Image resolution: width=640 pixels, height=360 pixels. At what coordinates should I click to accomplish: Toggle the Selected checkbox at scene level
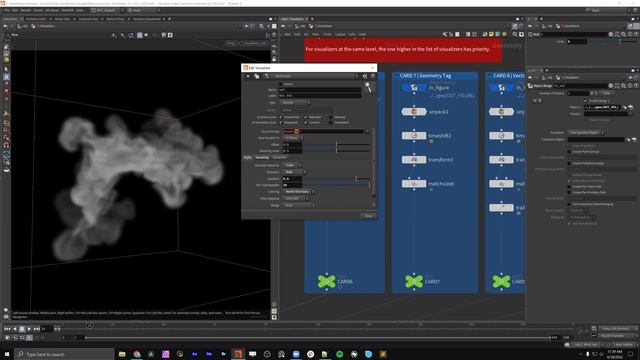(306, 117)
